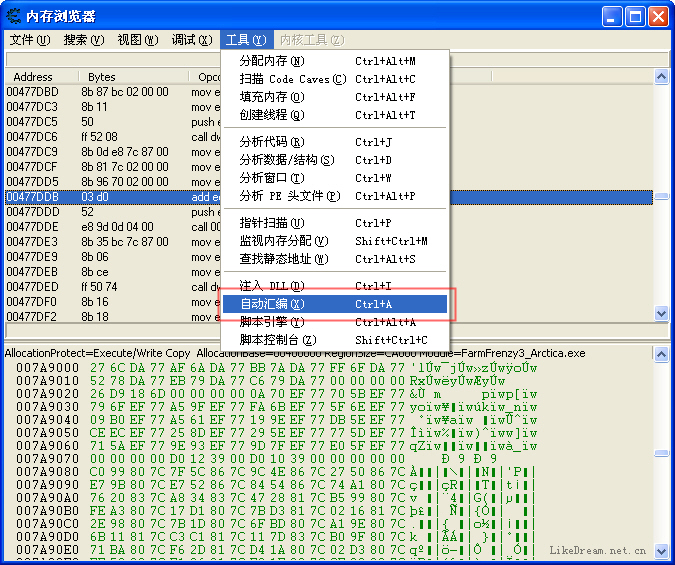Click hex address 007A9080
This screenshot has width=675, height=565.
point(48,472)
